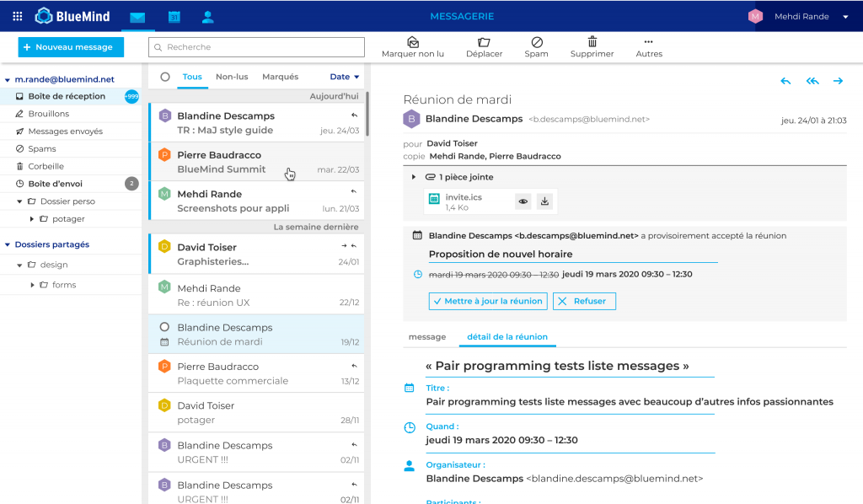The height and width of the screenshot is (504, 863).
Task: Open the contacts app icon in header
Action: 208,17
